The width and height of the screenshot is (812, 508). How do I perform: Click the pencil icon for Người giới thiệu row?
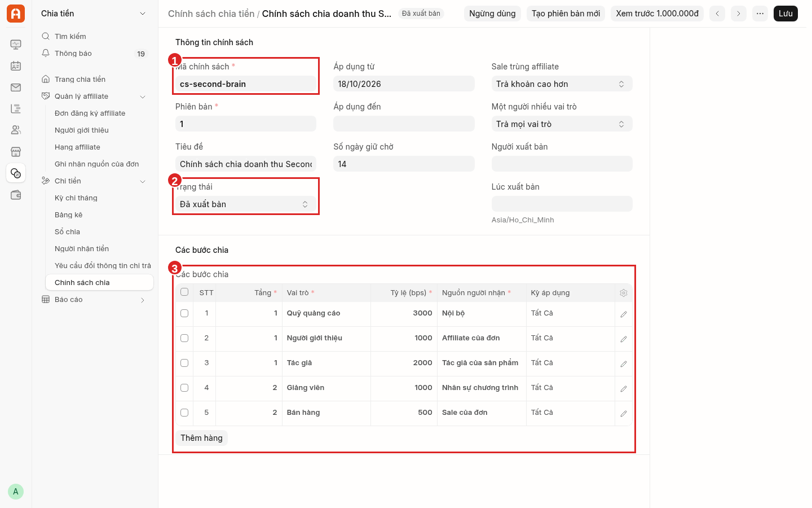pos(624,339)
